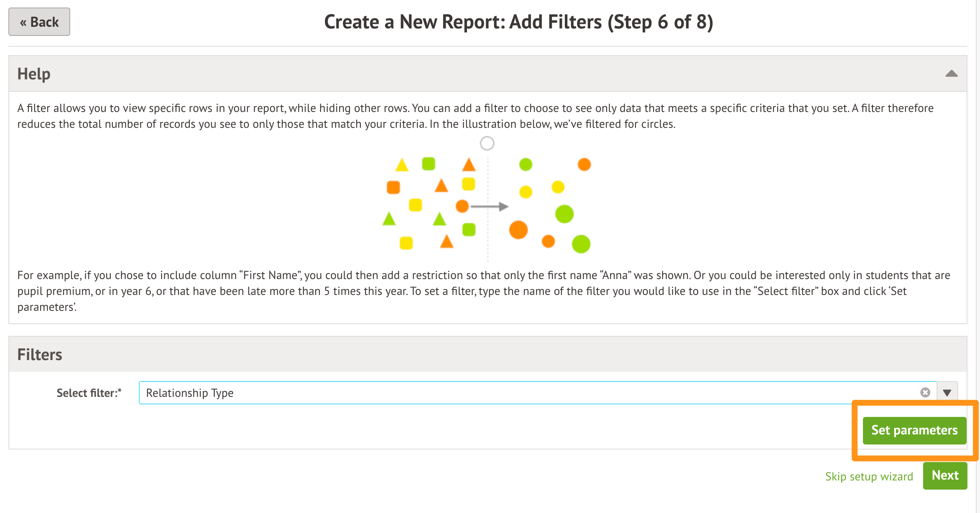Click the Set parameters button
Viewport: 980px width, 513px height.
pyautogui.click(x=914, y=430)
